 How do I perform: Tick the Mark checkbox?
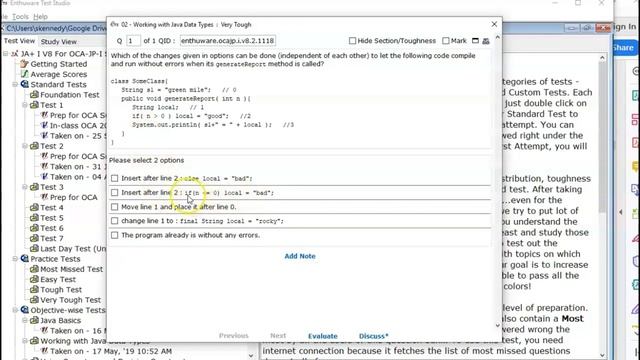point(446,41)
